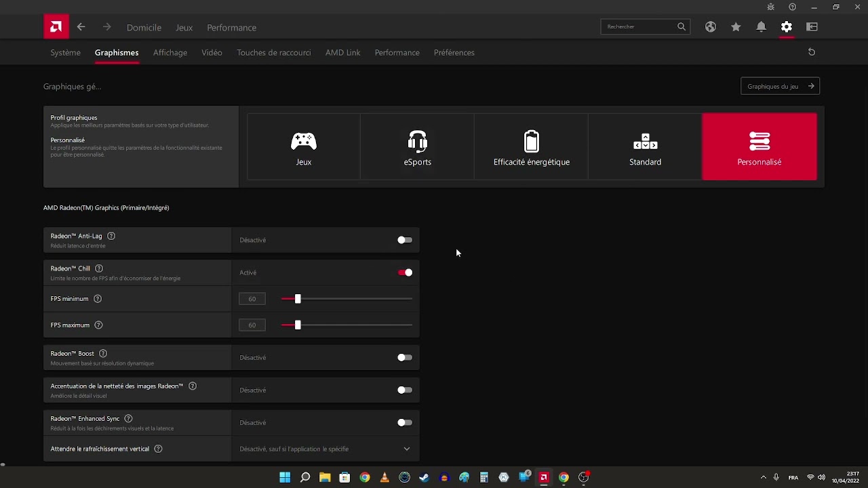Open Windows Start menu

click(x=285, y=477)
